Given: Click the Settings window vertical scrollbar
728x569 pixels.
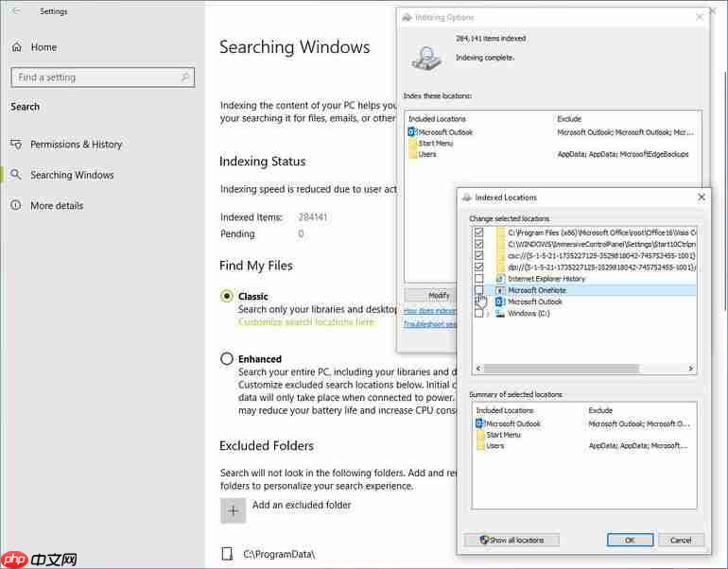Looking at the screenshot, I should point(725,190).
